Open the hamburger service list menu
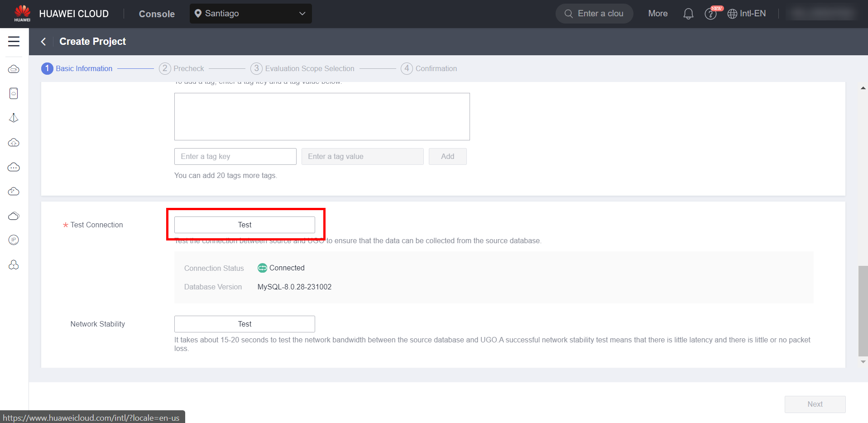868x423 pixels. (x=14, y=42)
